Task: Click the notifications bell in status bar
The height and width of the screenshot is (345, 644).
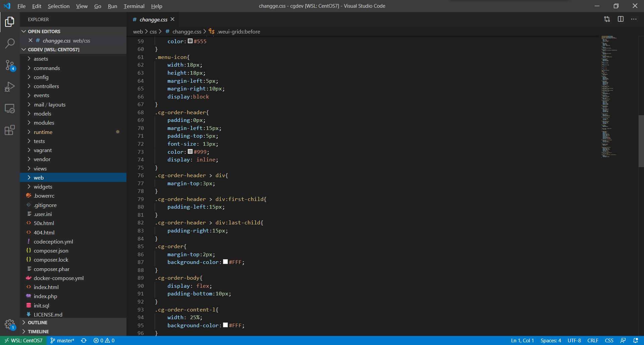Action: [x=636, y=340]
